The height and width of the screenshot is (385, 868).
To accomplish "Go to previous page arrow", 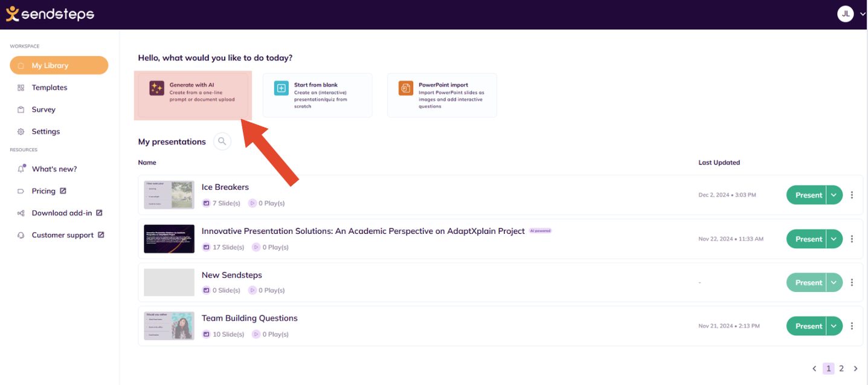I will pos(814,368).
